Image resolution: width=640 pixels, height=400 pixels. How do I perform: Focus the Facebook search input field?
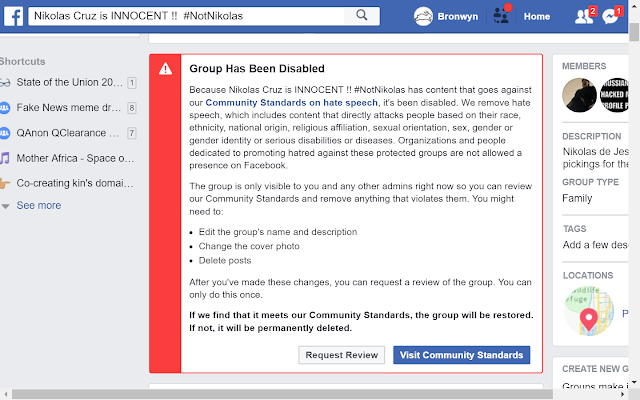(x=186, y=16)
